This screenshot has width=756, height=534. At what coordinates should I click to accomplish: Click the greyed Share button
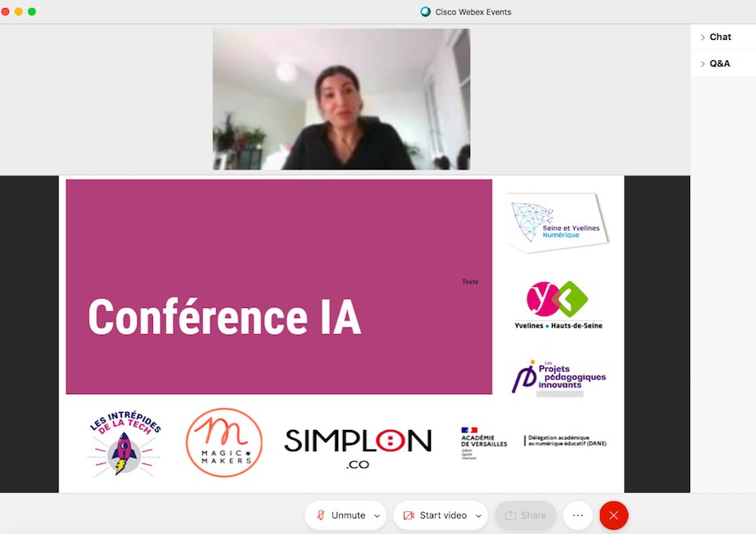[525, 515]
